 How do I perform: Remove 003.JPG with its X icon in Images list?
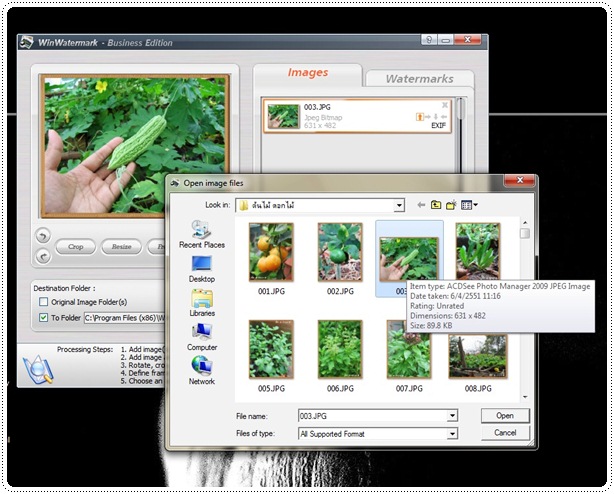[444, 105]
